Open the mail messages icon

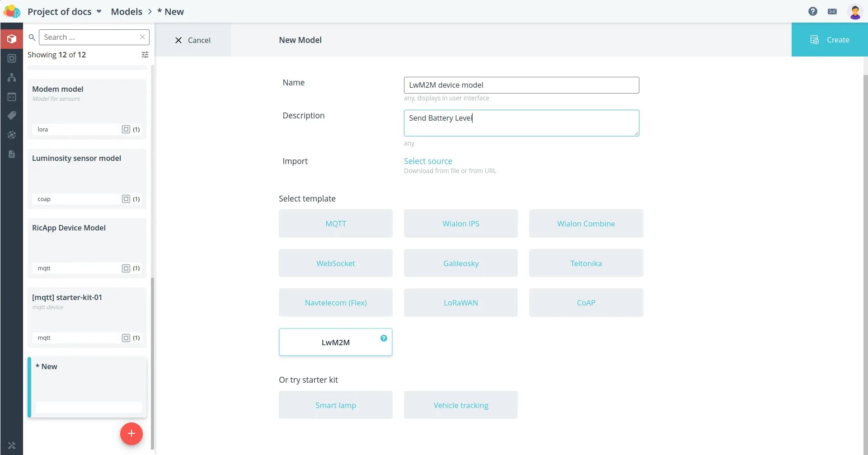(832, 12)
